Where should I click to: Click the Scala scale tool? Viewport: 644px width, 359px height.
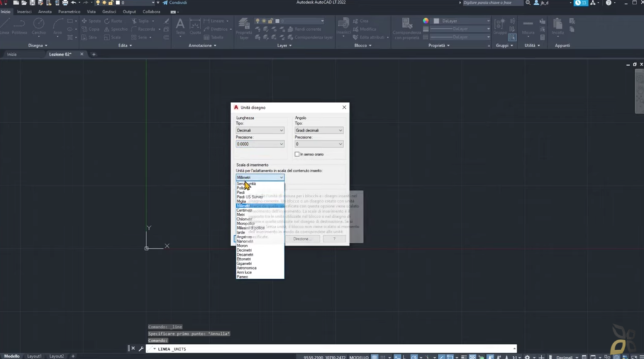point(113,37)
